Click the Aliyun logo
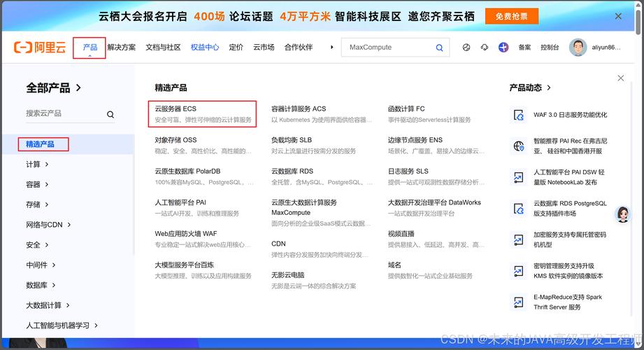The width and height of the screenshot is (644, 350). pos(40,48)
